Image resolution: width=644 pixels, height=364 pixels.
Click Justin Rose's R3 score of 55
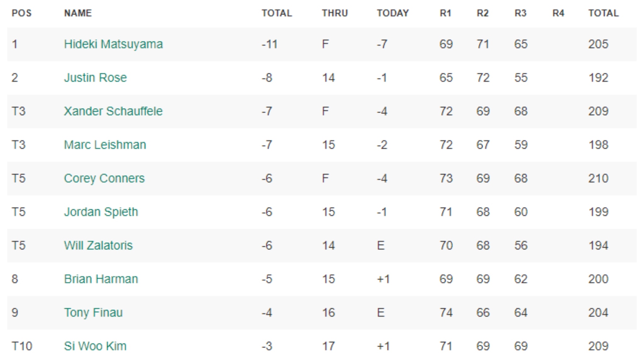click(x=521, y=77)
